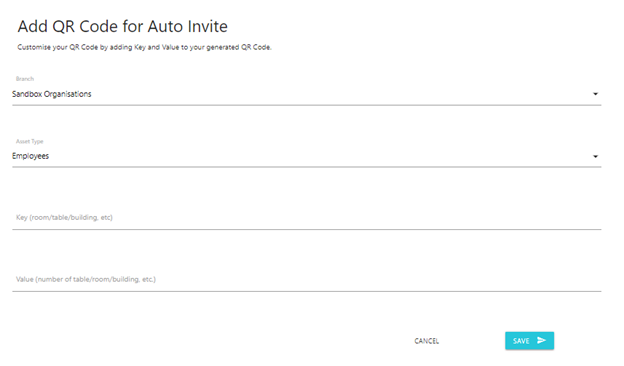This screenshot has width=624, height=366.
Task: Click the Asset Type field label
Action: click(29, 141)
